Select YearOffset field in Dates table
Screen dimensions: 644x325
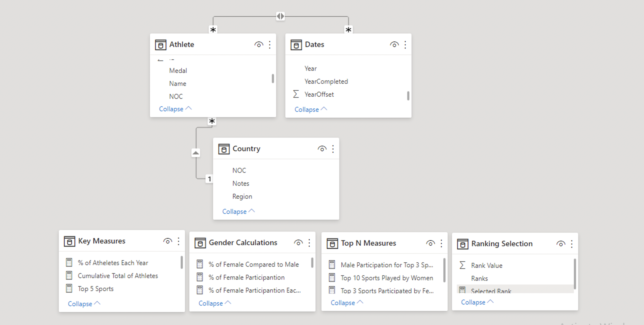[x=319, y=94]
